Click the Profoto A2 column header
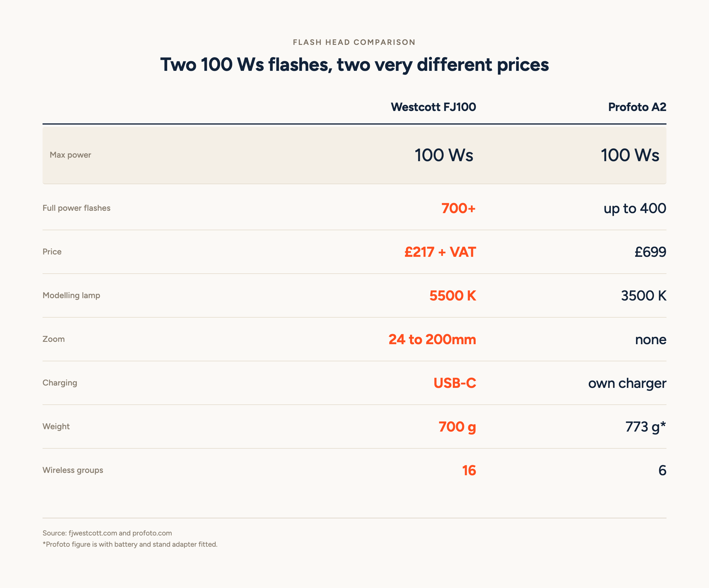Image resolution: width=709 pixels, height=588 pixels. point(637,107)
